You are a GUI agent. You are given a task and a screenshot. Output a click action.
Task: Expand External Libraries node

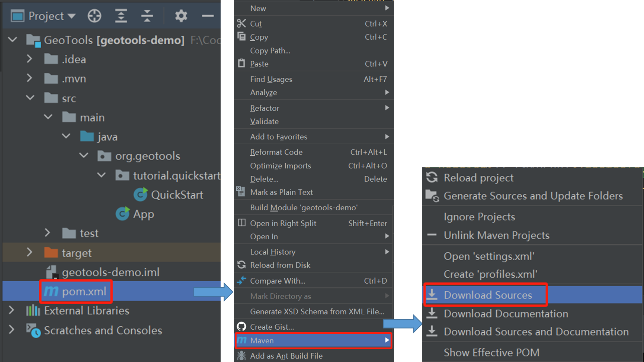click(x=12, y=310)
